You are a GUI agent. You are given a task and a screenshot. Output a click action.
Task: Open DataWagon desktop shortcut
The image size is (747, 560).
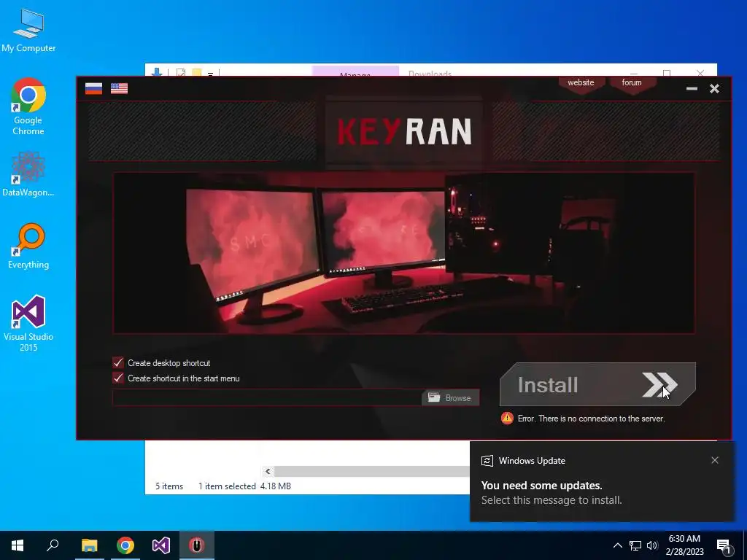click(28, 174)
